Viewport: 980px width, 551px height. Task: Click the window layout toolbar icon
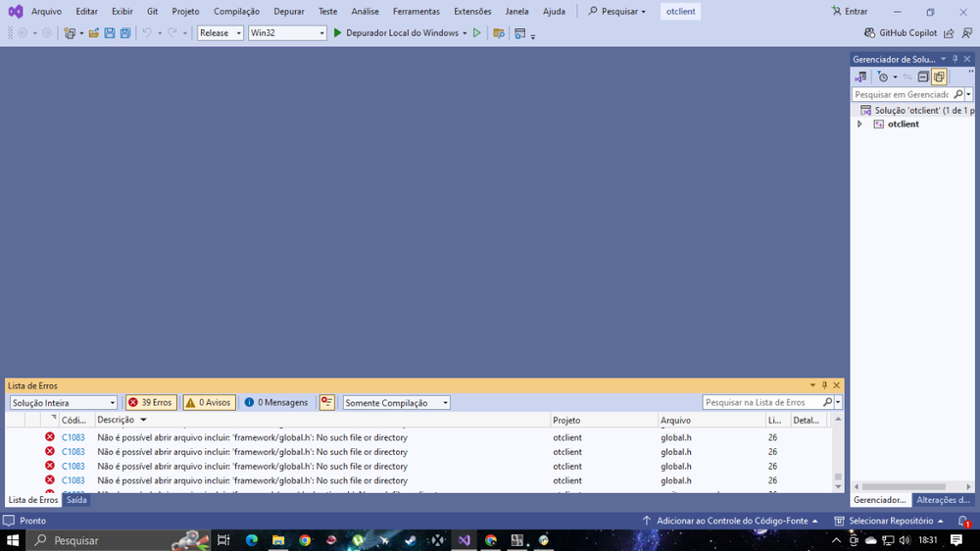520,33
